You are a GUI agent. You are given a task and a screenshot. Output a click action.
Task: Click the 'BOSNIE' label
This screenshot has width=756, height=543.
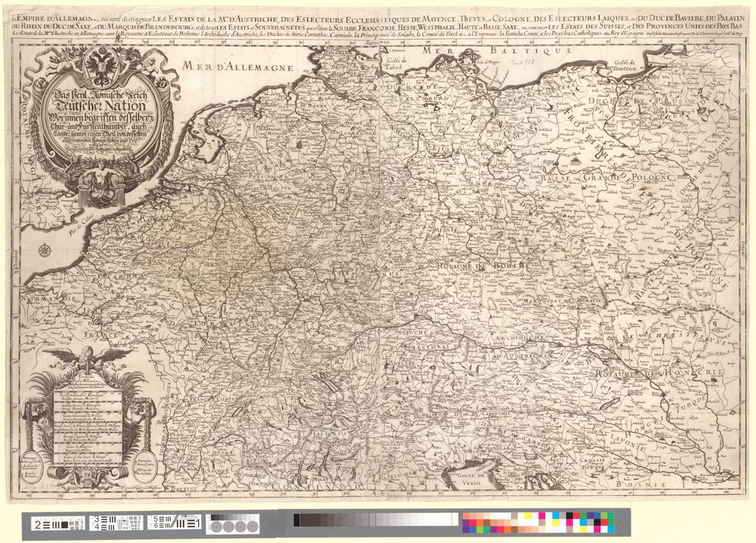pyautogui.click(x=641, y=484)
